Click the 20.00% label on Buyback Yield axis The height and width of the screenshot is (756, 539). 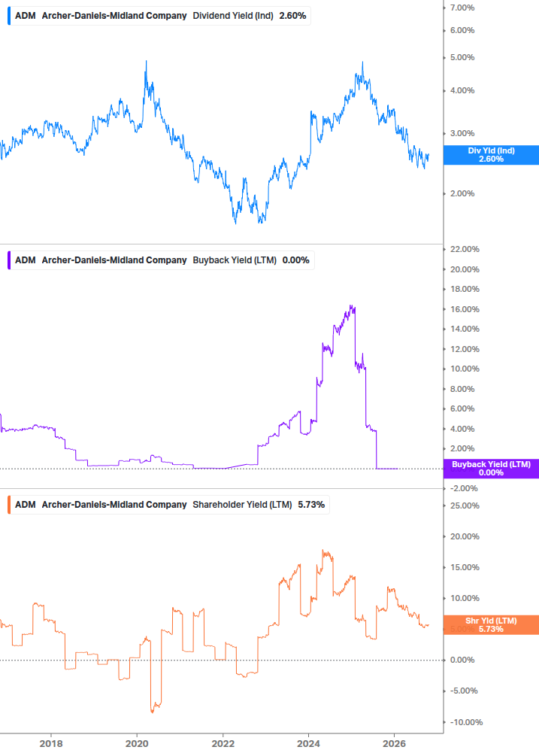pyautogui.click(x=465, y=269)
